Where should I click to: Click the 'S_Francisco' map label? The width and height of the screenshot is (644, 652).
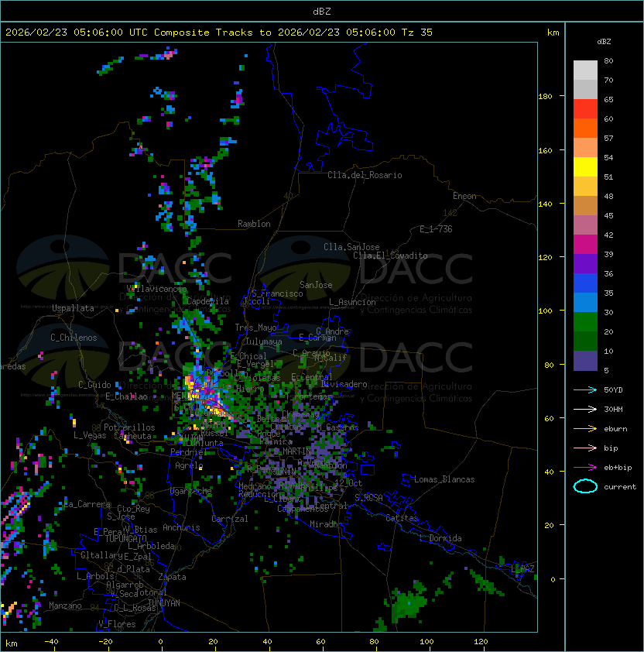click(x=277, y=293)
